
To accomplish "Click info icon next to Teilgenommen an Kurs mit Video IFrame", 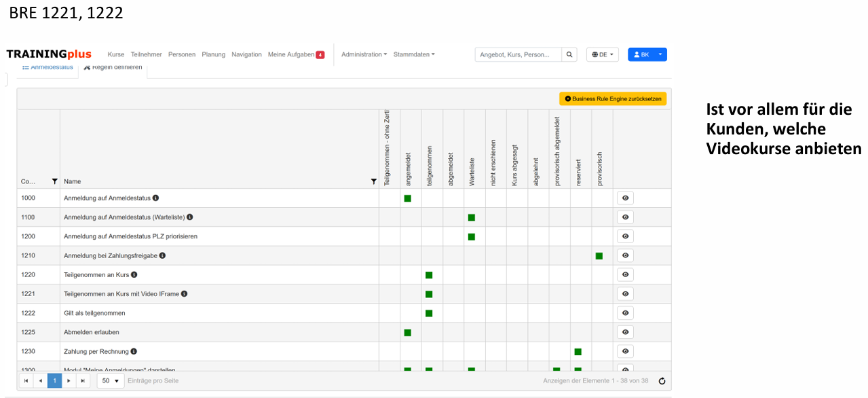I will point(185,294).
